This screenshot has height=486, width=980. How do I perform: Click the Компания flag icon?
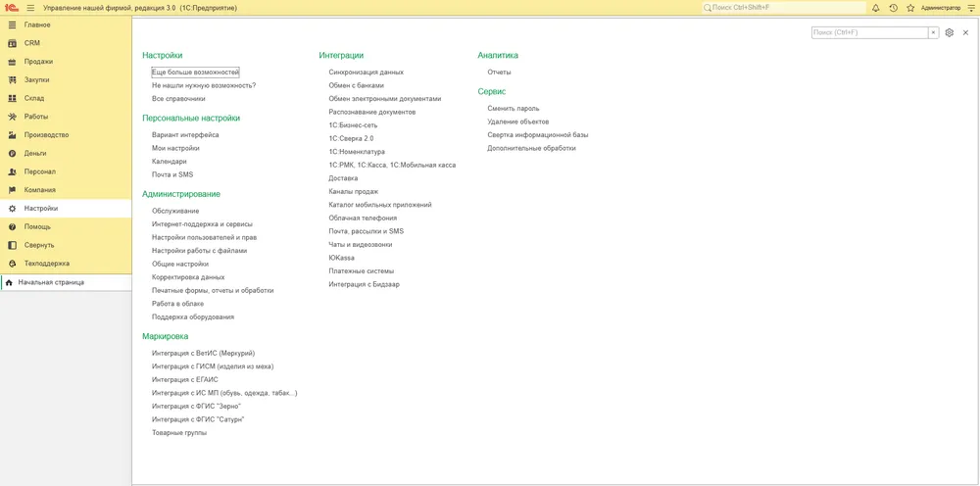[x=12, y=190]
